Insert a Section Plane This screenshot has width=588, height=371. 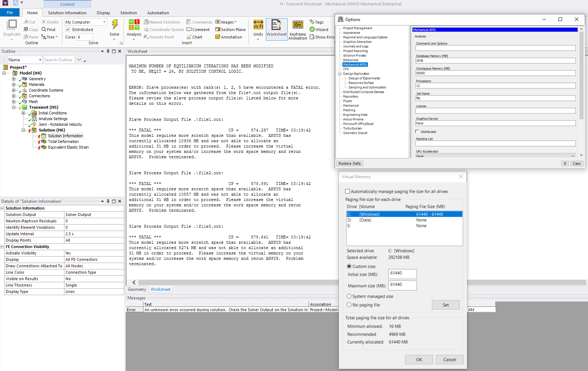pyautogui.click(x=230, y=30)
